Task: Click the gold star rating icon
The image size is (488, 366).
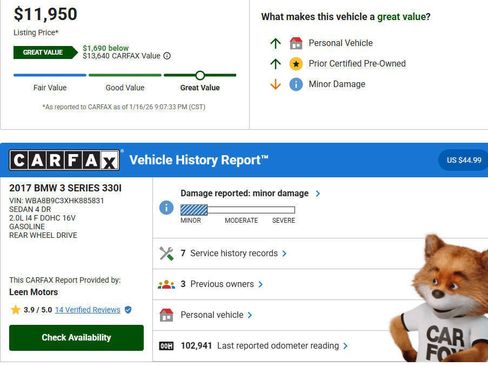Action: (x=15, y=310)
